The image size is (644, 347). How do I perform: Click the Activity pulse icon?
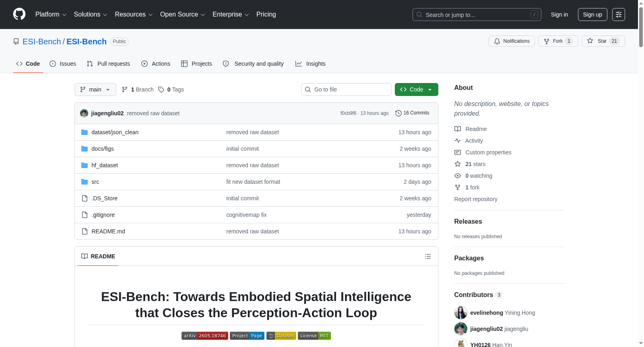[458, 141]
